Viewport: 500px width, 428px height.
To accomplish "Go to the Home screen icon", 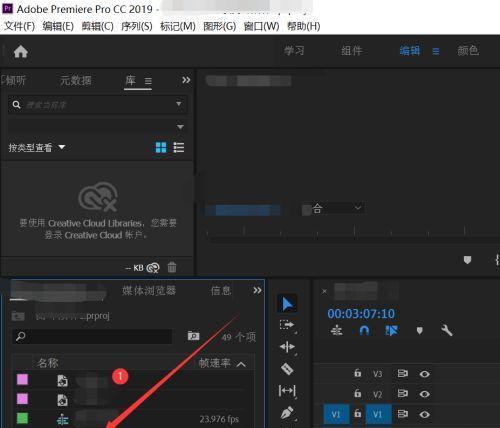I will point(21,52).
